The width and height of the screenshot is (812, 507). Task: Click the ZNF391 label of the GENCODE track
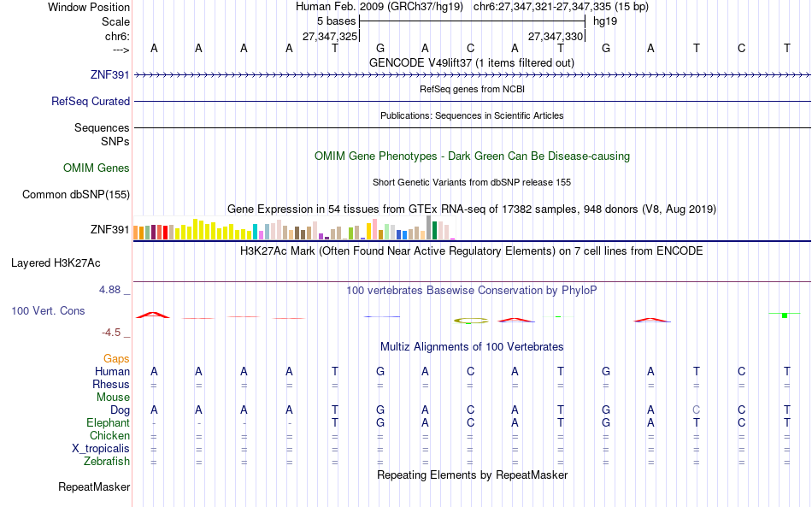point(109,74)
